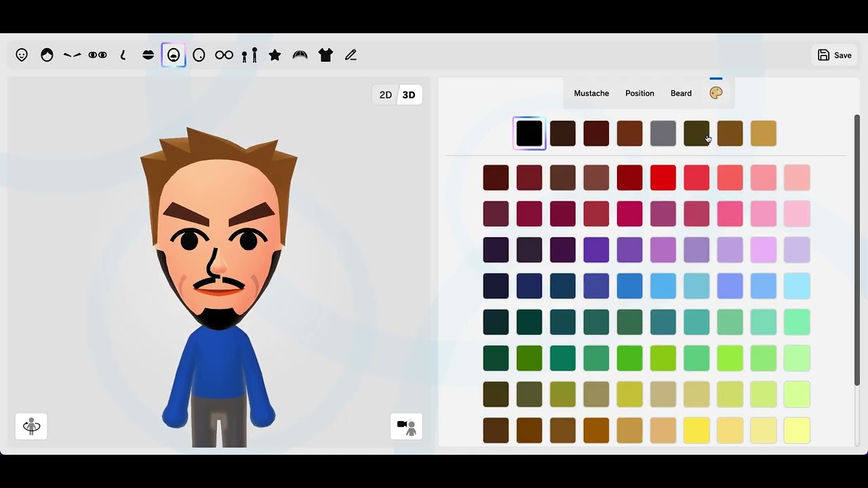Select the bright yellow swatch in bottom row

click(x=696, y=430)
